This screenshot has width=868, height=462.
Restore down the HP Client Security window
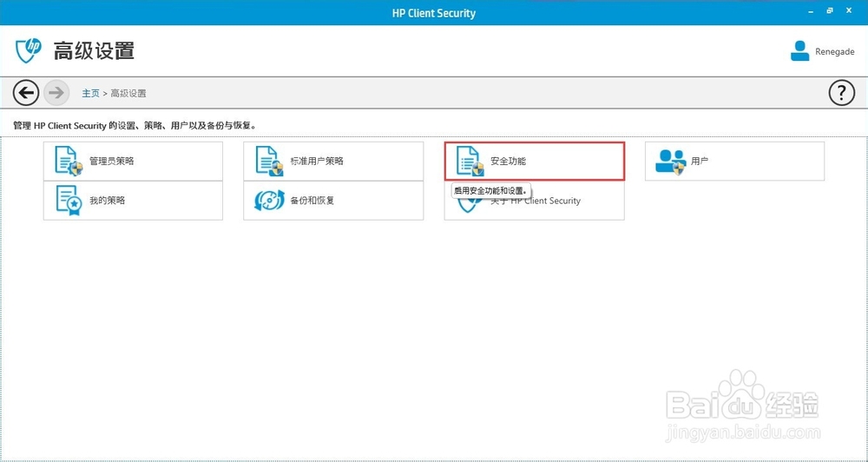(830, 10)
